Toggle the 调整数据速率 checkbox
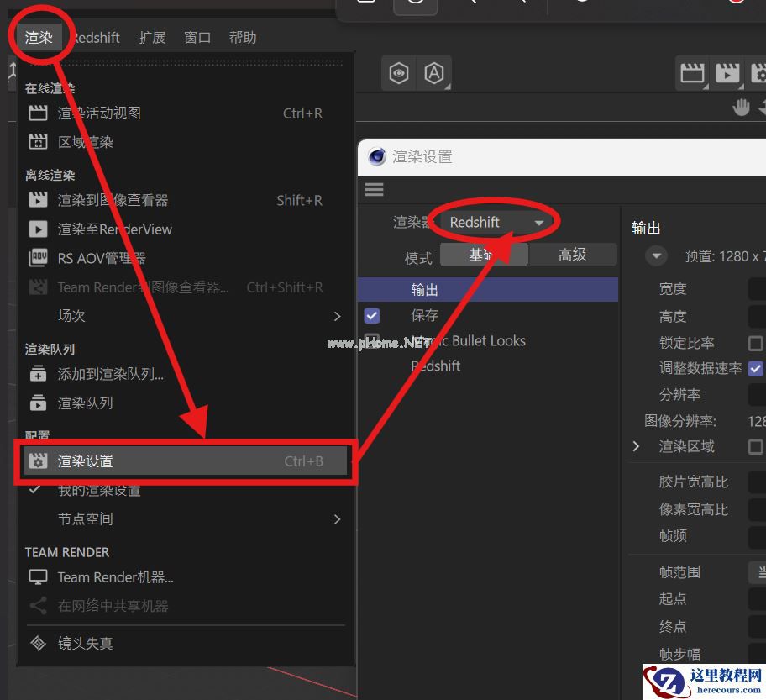 click(755, 369)
